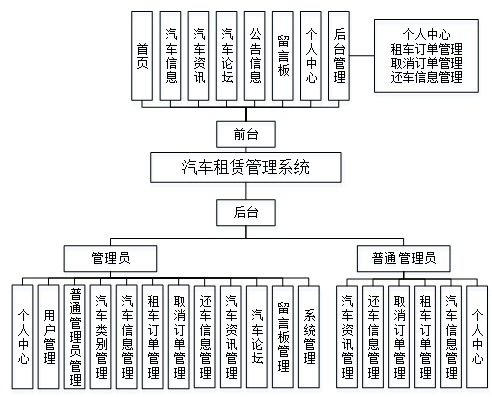
Task: Select the 后台 node
Action: [x=246, y=213]
